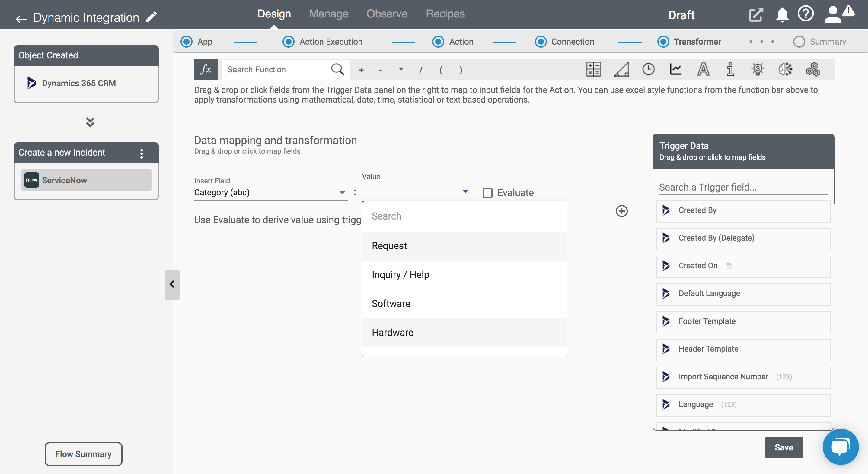868x474 pixels.
Task: Enable the Evaluate checkbox
Action: (488, 193)
